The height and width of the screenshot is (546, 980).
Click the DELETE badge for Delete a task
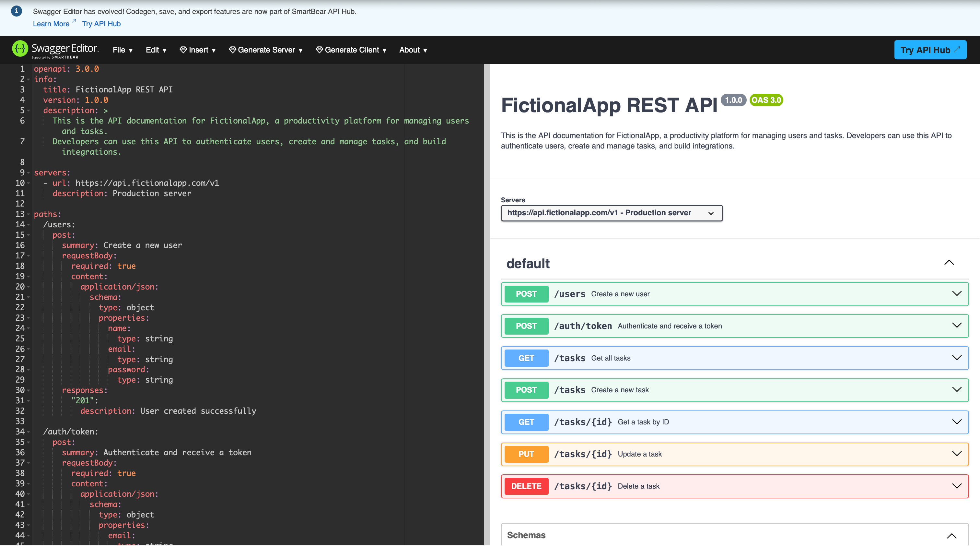point(526,486)
